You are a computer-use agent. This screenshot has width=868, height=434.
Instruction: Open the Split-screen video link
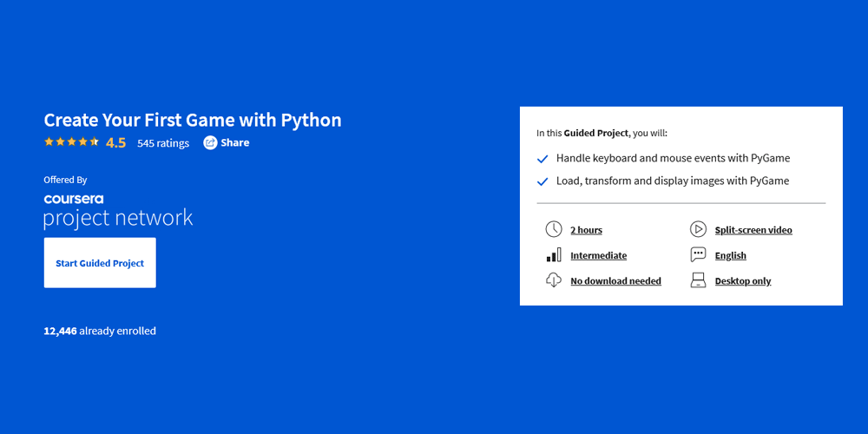[x=753, y=230]
